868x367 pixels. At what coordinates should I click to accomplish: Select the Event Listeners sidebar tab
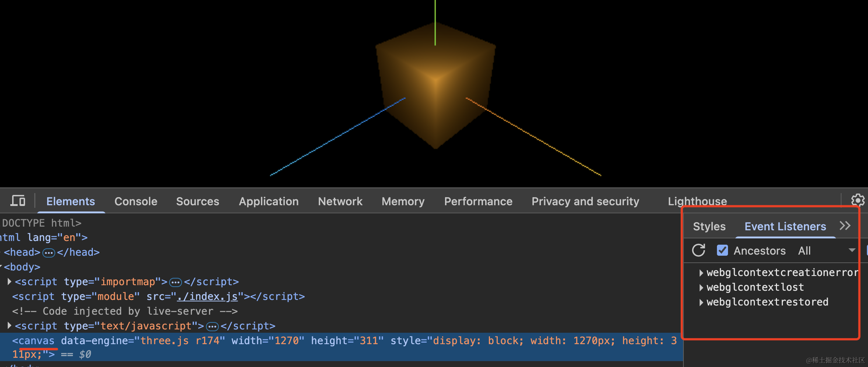785,226
